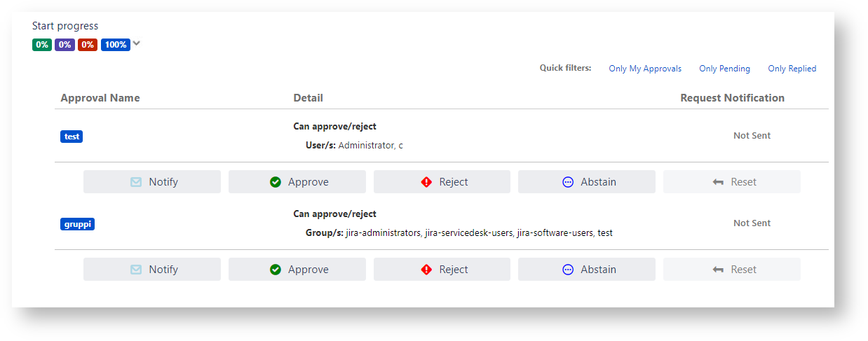Click the blue 100% pending badge
This screenshot has width=868, height=341.
[x=116, y=45]
